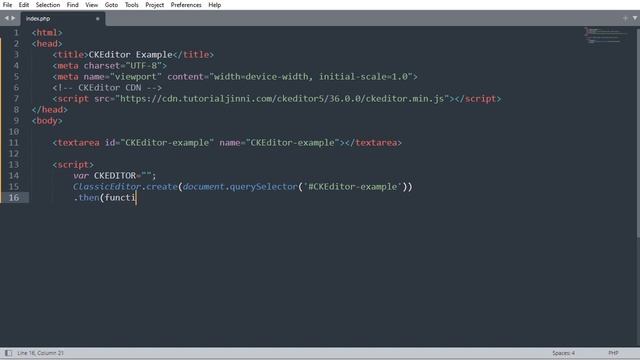Click line number 16 in gutter
Image resolution: width=640 pixels, height=360 pixels.
(x=14, y=198)
